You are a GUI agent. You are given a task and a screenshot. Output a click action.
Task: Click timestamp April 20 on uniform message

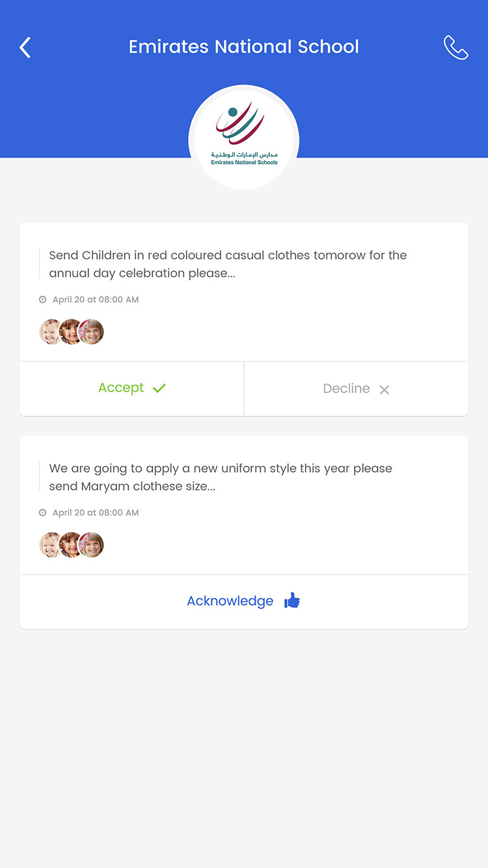click(x=96, y=513)
